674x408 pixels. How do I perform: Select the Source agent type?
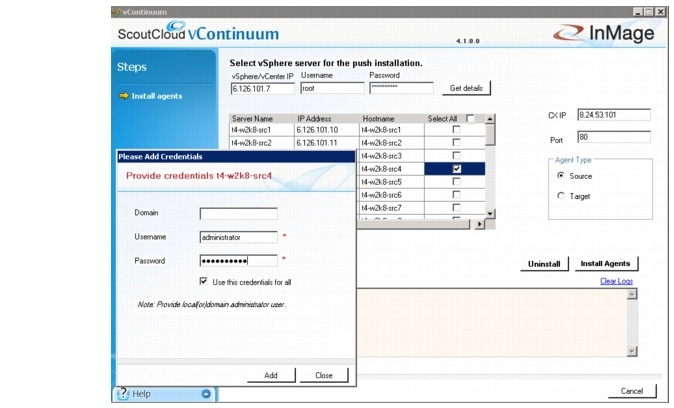(x=561, y=175)
